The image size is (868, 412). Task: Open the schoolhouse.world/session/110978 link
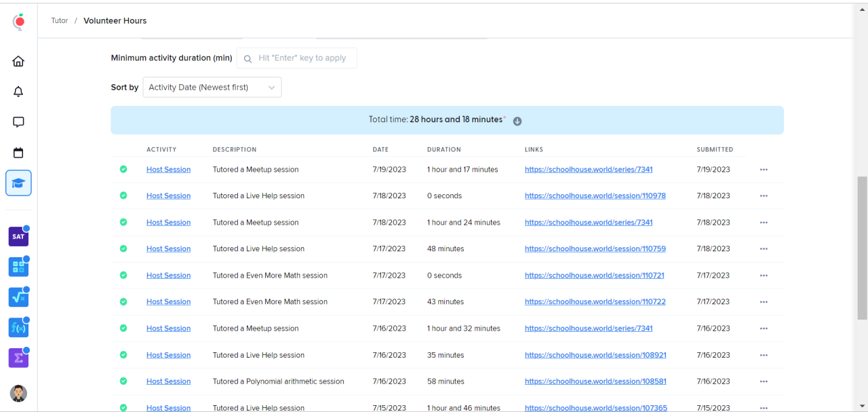[x=595, y=196]
